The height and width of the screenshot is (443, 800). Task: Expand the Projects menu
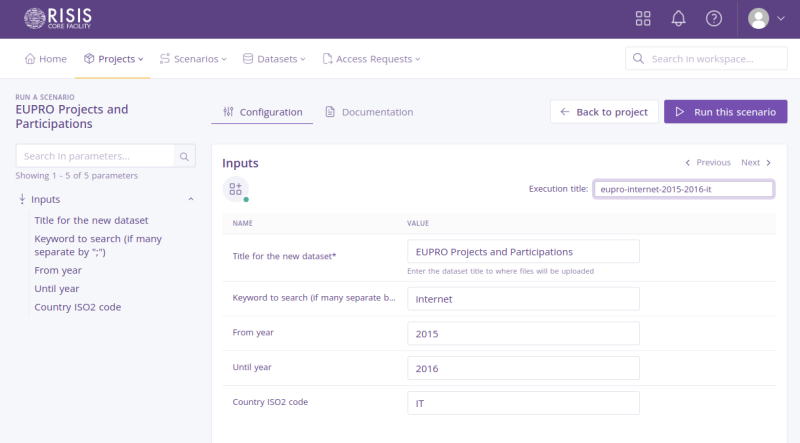(113, 59)
